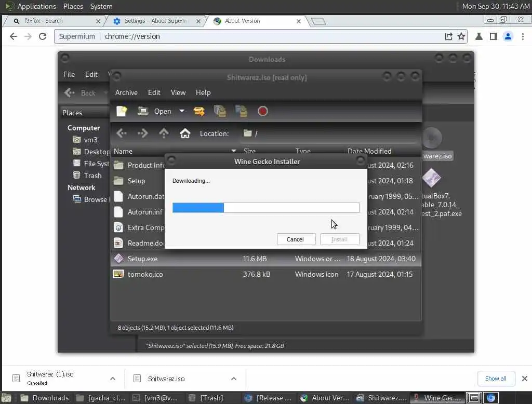
Task: Click the Open archive toolbar button
Action: (155, 111)
